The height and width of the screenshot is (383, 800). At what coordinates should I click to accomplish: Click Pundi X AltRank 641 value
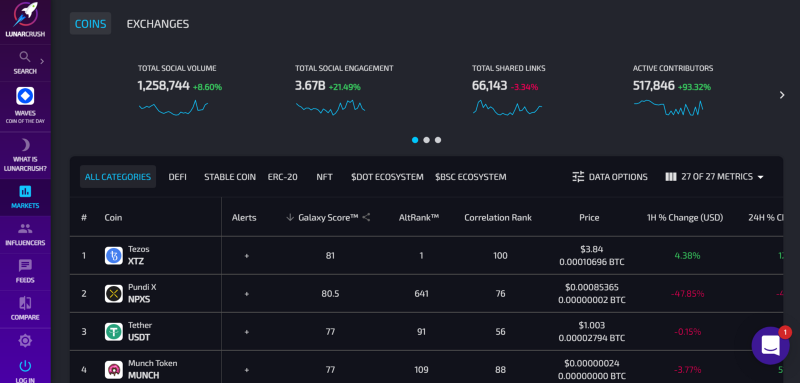coord(421,294)
